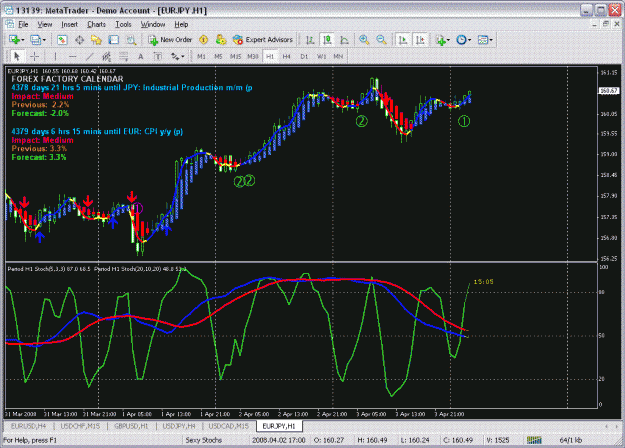This screenshot has height=448, width=625.
Task: Open the Window menu
Action: [153, 24]
